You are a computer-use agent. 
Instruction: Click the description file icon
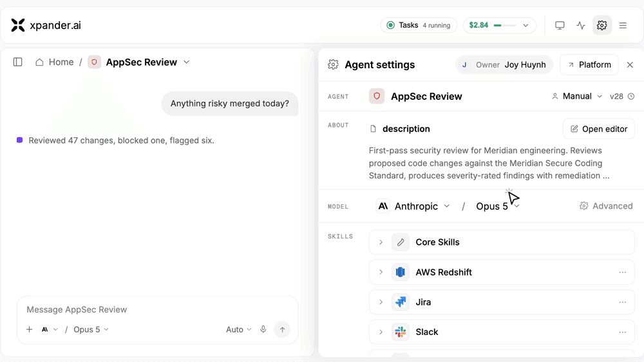373,129
